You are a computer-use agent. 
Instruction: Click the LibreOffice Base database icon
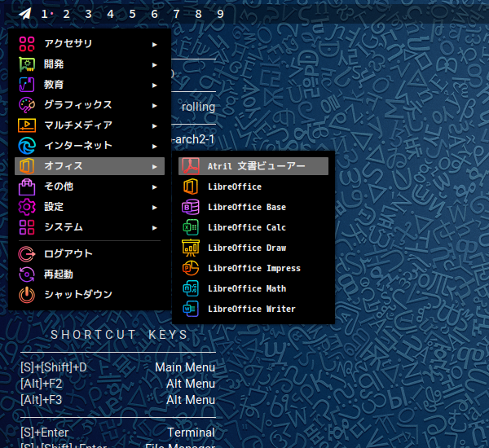click(191, 207)
